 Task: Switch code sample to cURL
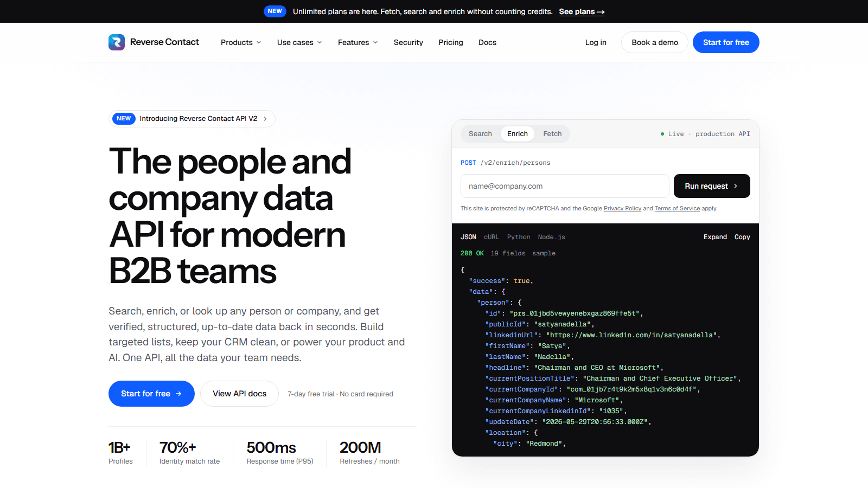(492, 237)
